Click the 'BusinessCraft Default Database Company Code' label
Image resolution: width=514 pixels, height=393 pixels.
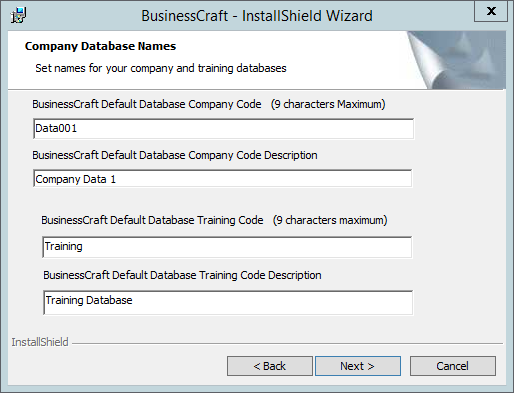coord(147,104)
